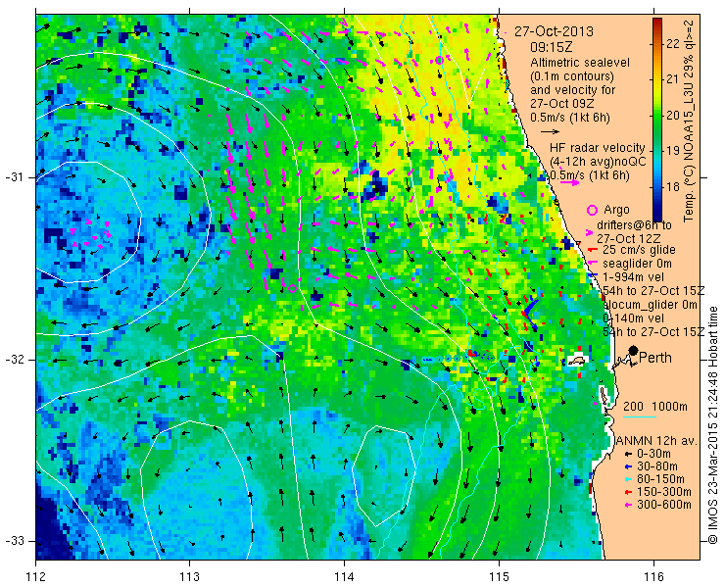Click the black altimetric velocity reference arrow

(x=551, y=132)
